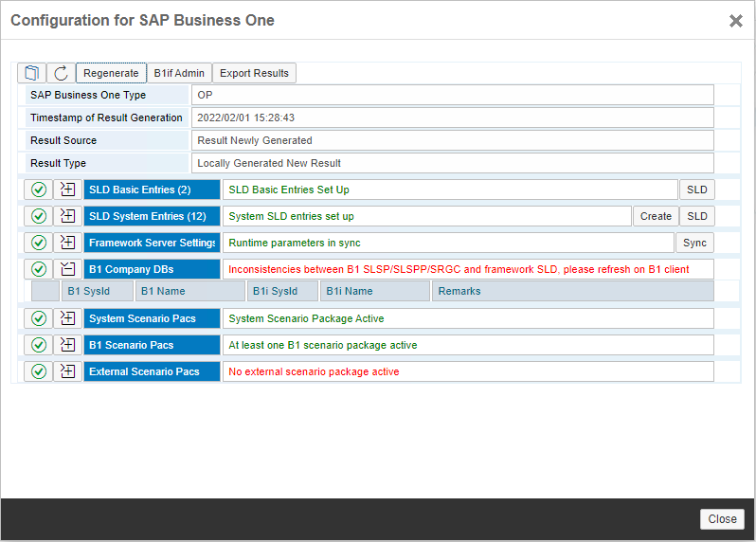Image resolution: width=756 pixels, height=542 pixels.
Task: Open B1if Admin
Action: click(179, 73)
